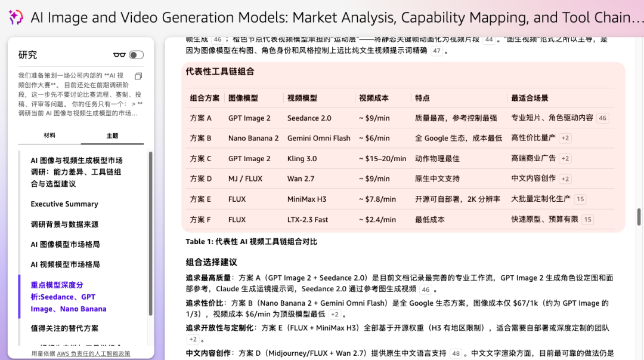The image size is (644, 360).
Task: Click the ~ $2.4/min cost cell
Action: (x=377, y=220)
